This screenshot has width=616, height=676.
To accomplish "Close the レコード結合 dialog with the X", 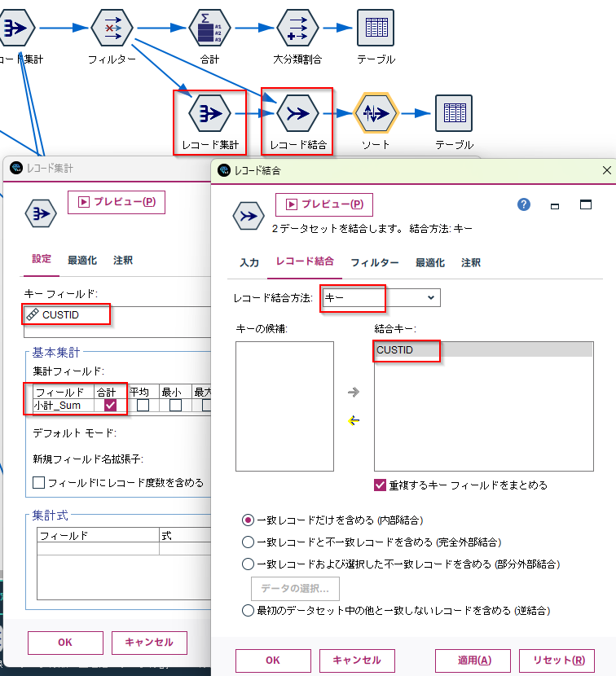I will pyautogui.click(x=606, y=170).
